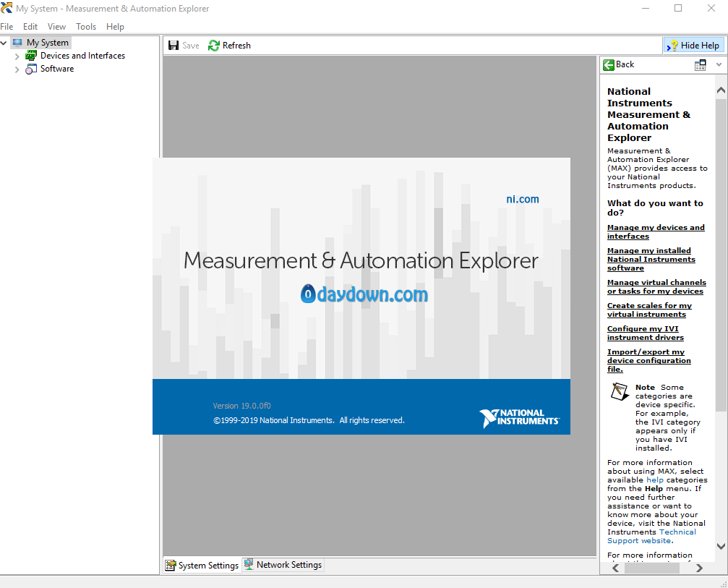The height and width of the screenshot is (588, 728).
Task: Open the Help menu
Action: pyautogui.click(x=115, y=27)
